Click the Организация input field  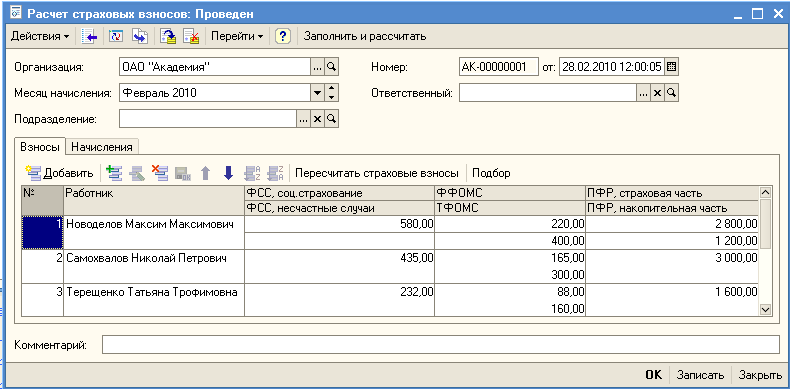coord(215,67)
